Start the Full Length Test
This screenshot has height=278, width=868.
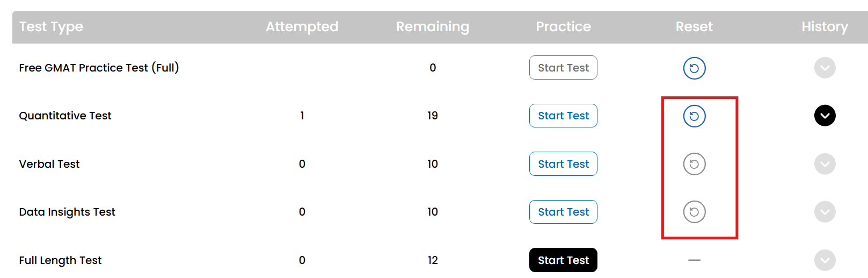(563, 260)
